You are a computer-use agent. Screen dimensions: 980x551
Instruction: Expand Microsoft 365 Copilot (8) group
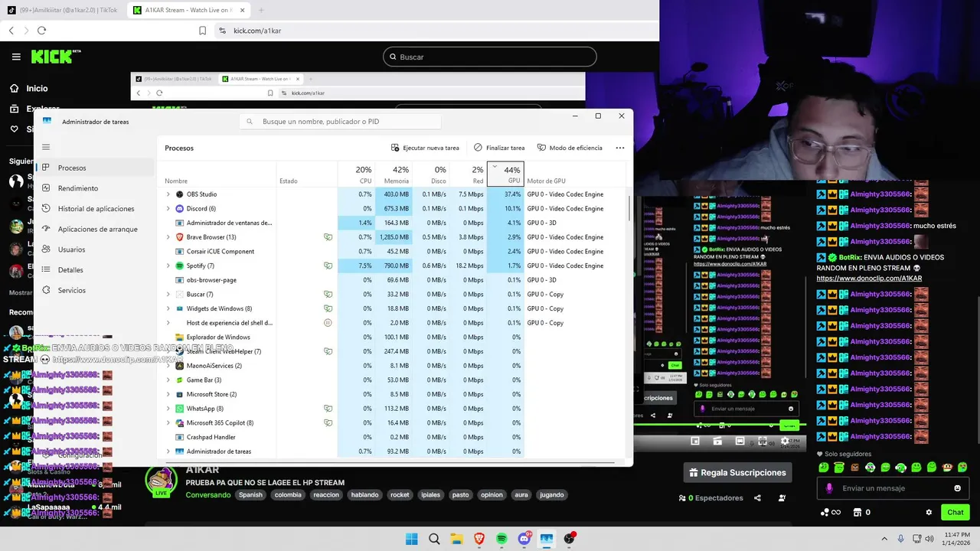(168, 422)
